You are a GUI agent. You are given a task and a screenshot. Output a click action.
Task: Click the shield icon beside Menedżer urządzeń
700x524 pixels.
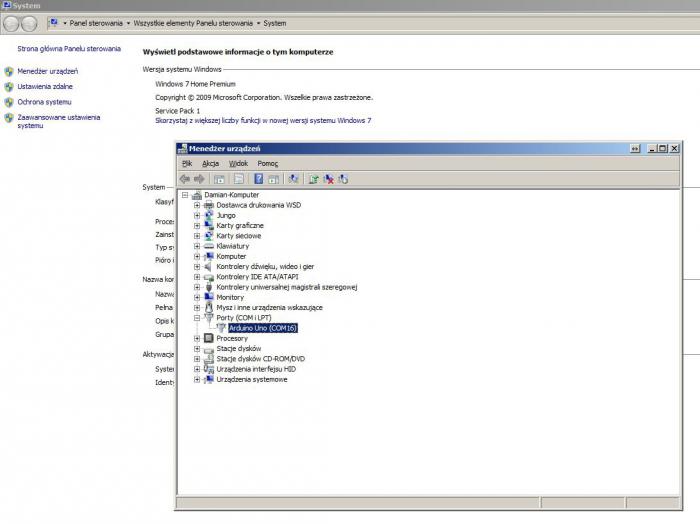pos(9,72)
